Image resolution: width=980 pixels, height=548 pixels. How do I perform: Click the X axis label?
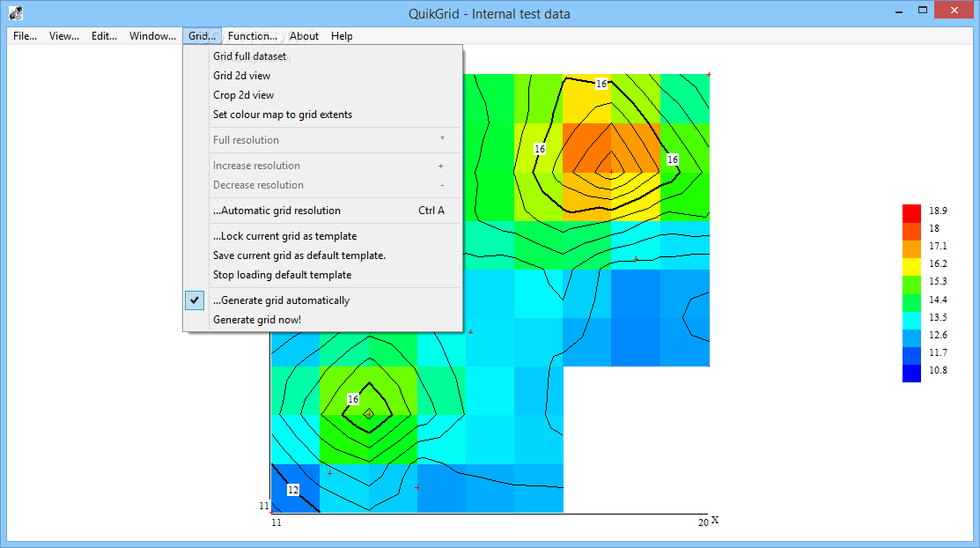point(715,520)
